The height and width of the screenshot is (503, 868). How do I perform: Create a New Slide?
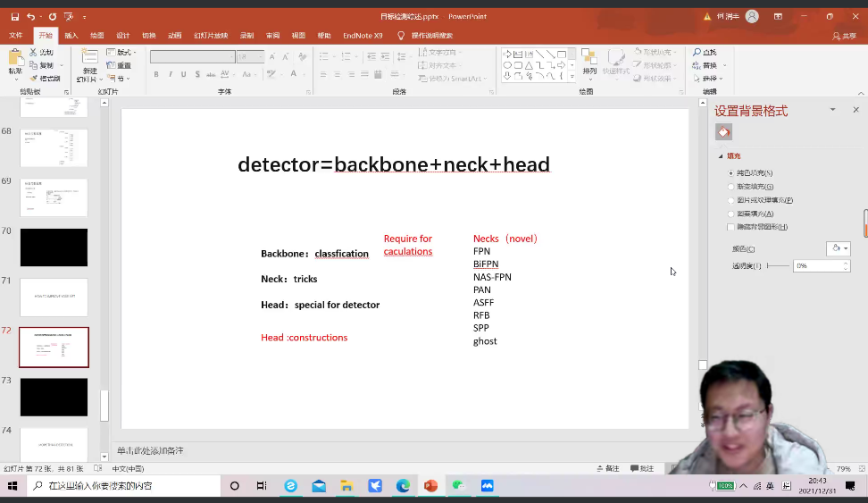[x=88, y=64]
